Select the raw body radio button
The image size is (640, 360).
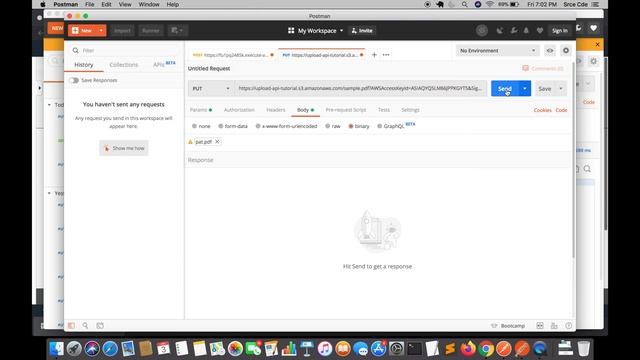pyautogui.click(x=327, y=126)
